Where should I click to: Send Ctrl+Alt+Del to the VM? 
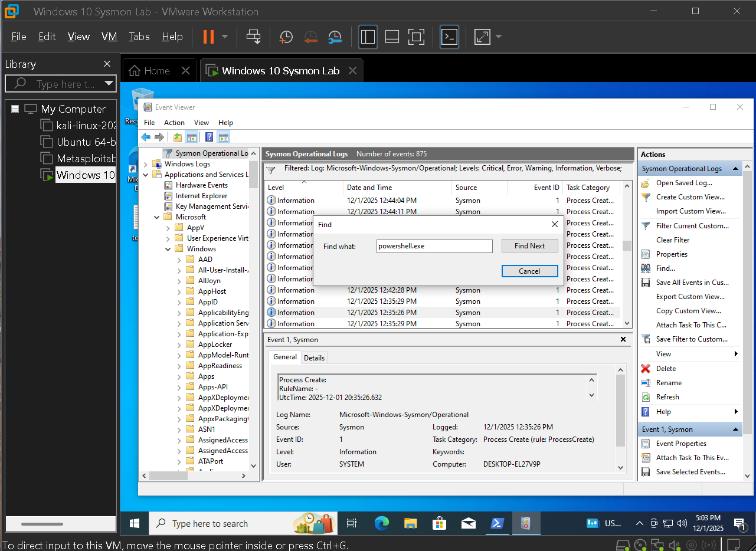253,37
